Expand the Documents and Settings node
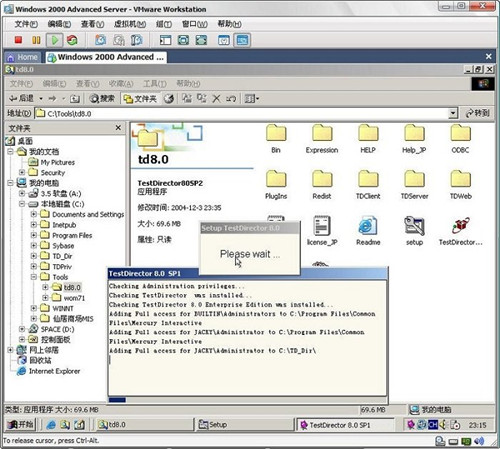 34,214
